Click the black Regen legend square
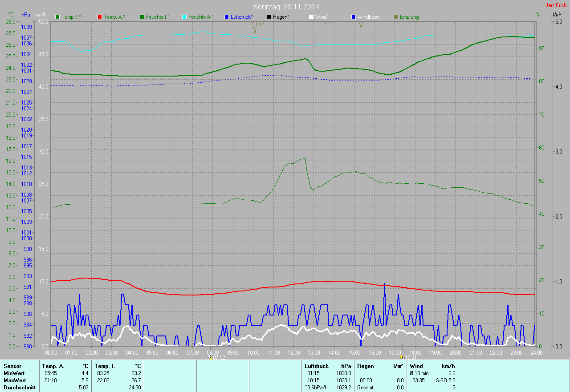This screenshot has height=392, width=570. [x=269, y=17]
